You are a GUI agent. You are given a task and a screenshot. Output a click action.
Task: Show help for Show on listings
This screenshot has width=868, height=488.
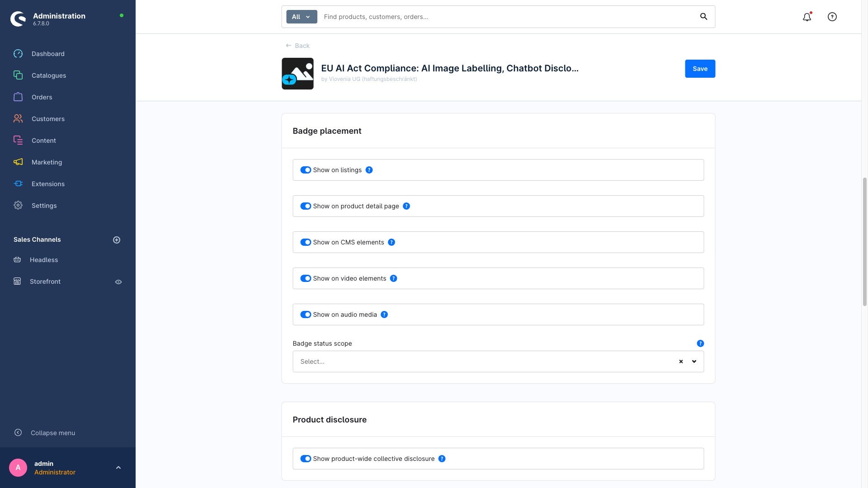click(369, 170)
